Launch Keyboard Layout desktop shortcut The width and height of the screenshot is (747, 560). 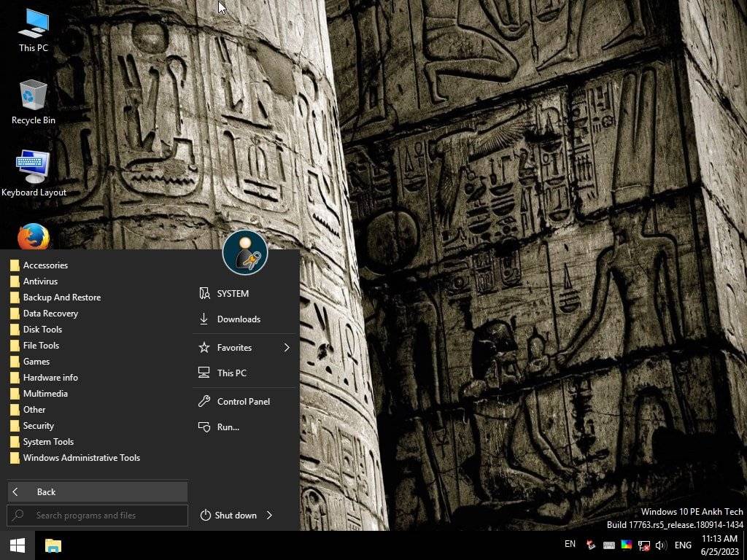coord(34,172)
